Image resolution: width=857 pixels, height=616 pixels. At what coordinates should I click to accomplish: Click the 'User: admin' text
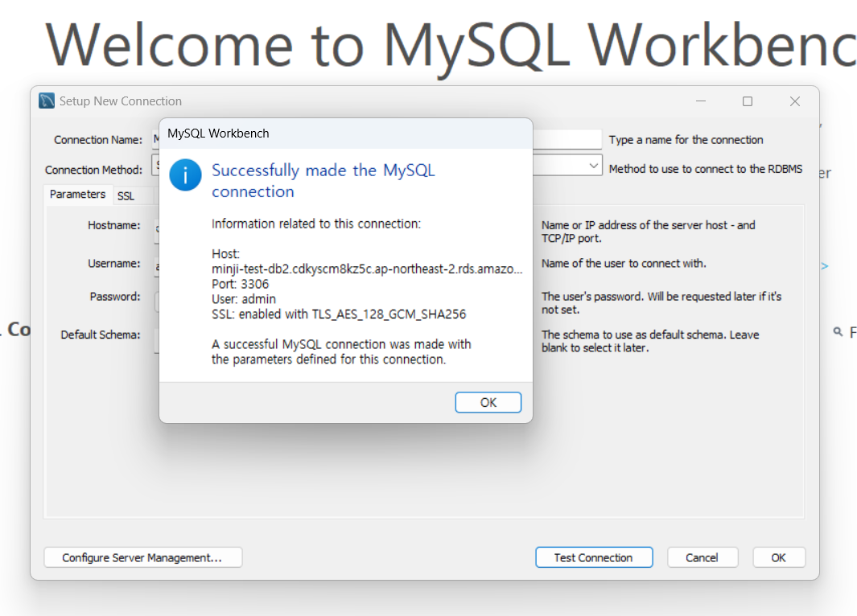point(244,299)
